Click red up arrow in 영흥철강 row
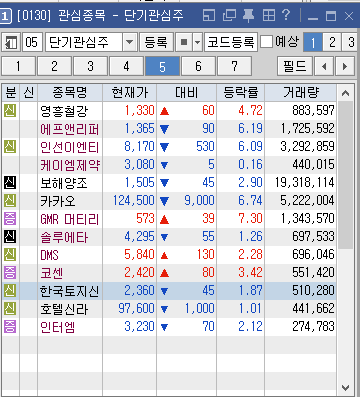Viewport: 360px width, 397px height. 164,111
